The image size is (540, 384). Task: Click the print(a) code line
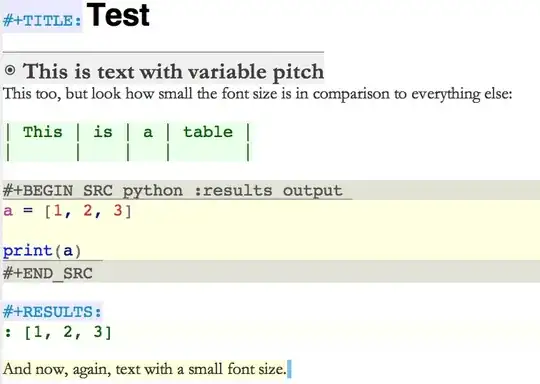tap(42, 251)
